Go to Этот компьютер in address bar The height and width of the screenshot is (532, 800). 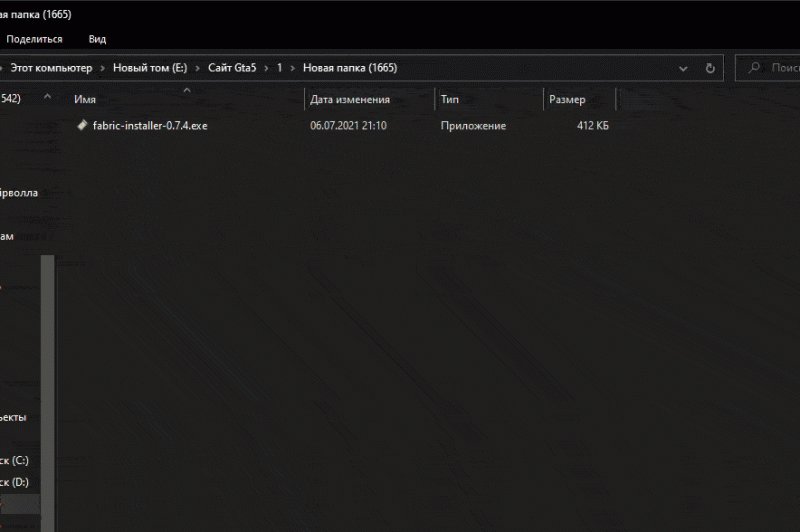(51, 68)
